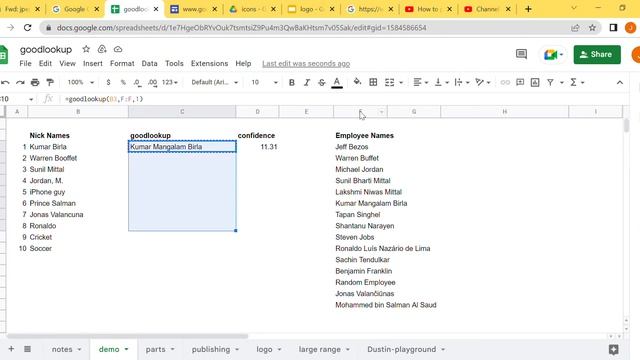Open the text color picker

pos(337,83)
